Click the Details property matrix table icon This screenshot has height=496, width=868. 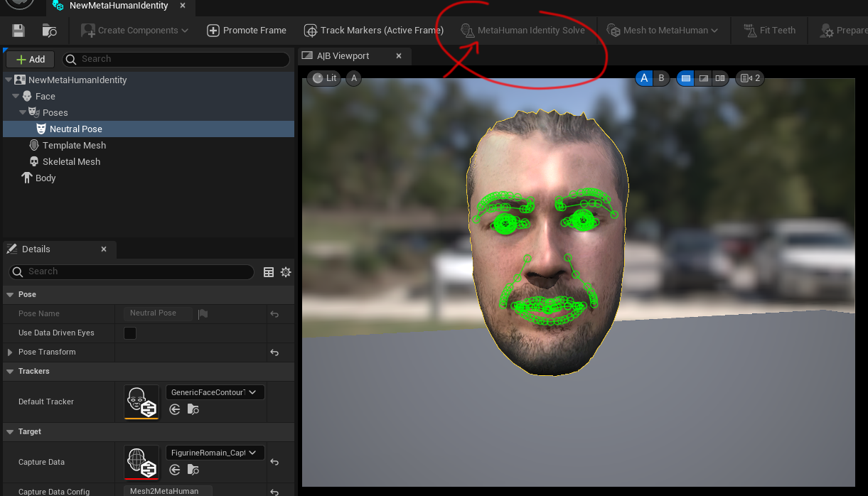(269, 272)
